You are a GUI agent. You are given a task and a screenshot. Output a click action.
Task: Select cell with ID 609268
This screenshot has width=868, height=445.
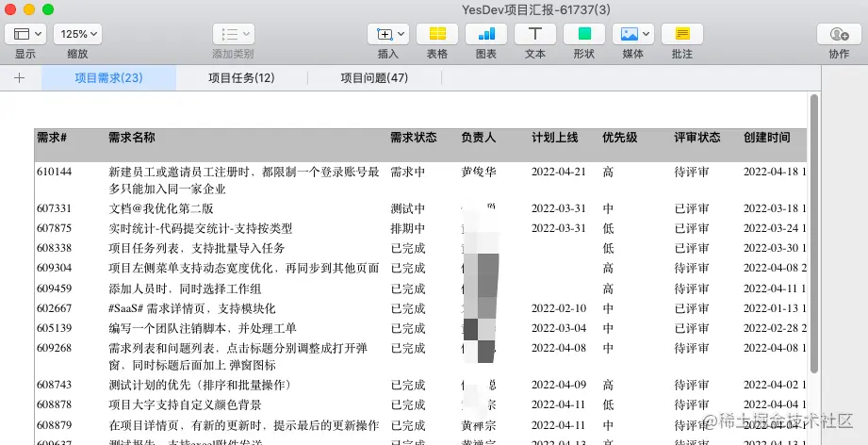point(55,348)
